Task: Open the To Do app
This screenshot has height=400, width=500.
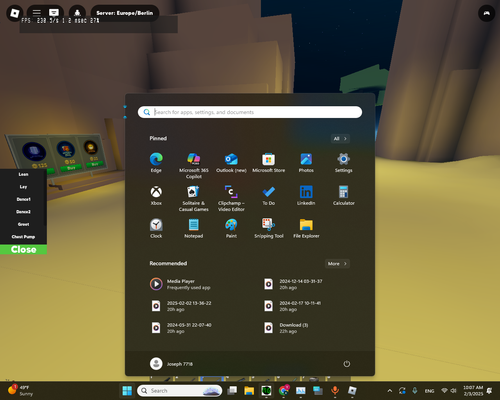Action: [269, 196]
